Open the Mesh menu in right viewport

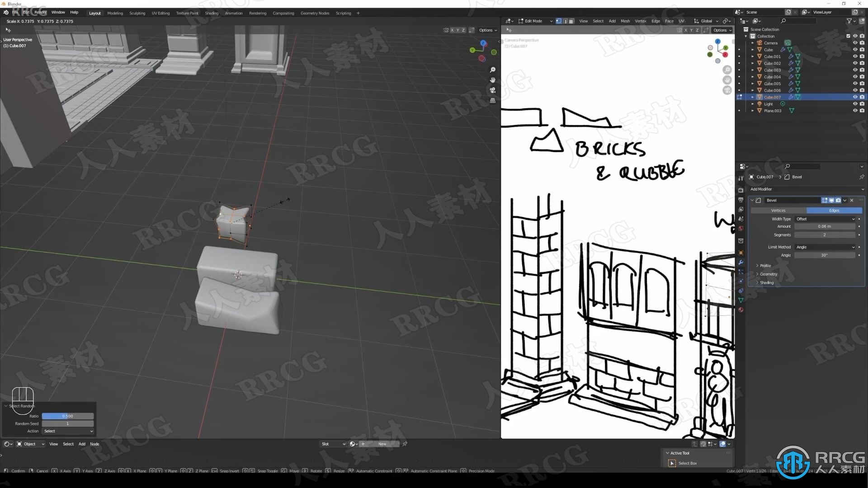(x=625, y=21)
